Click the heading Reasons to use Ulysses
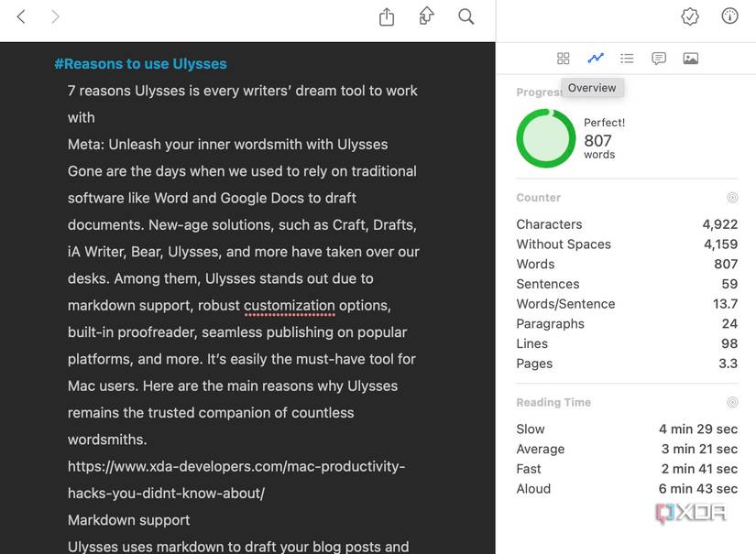 click(x=140, y=64)
